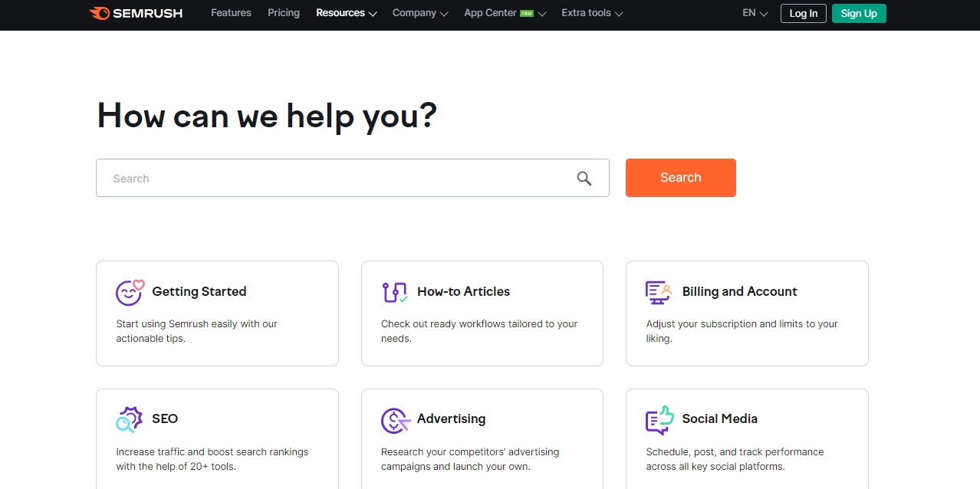980x489 pixels.
Task: Click the Advertising megaphone icon
Action: (x=394, y=420)
